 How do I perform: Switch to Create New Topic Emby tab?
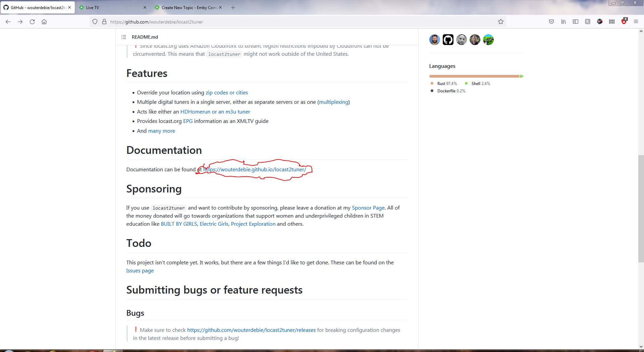coord(188,7)
